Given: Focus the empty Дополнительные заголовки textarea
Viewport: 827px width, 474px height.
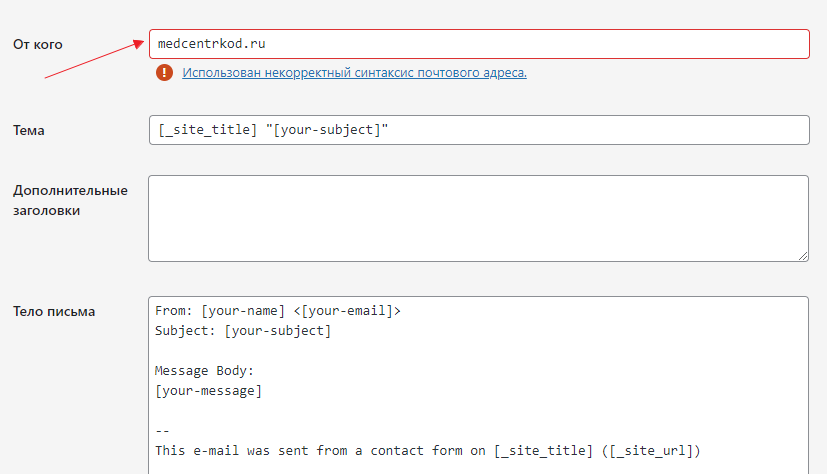Looking at the screenshot, I should tap(478, 218).
